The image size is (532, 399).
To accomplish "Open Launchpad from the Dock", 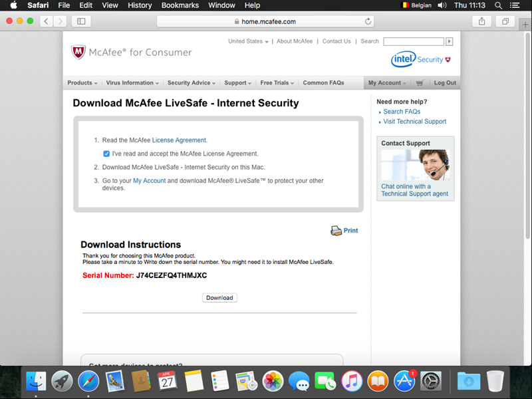I will pyautogui.click(x=62, y=381).
